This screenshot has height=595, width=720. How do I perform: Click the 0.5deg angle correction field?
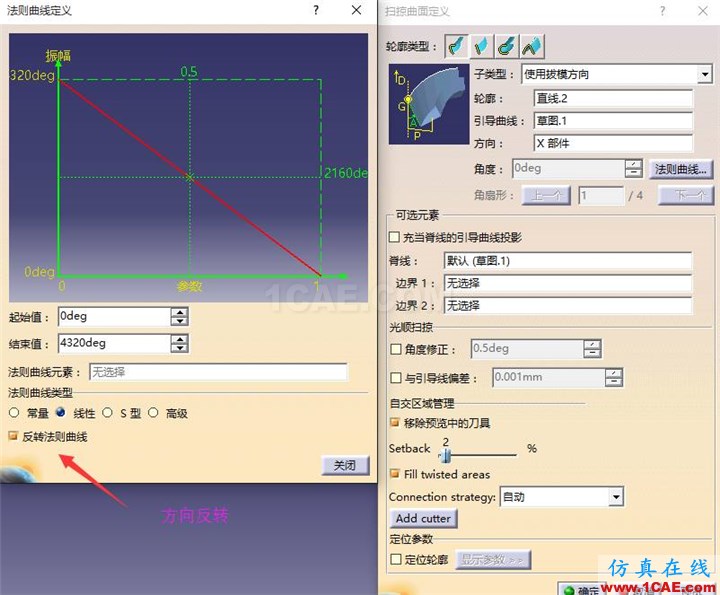[528, 349]
